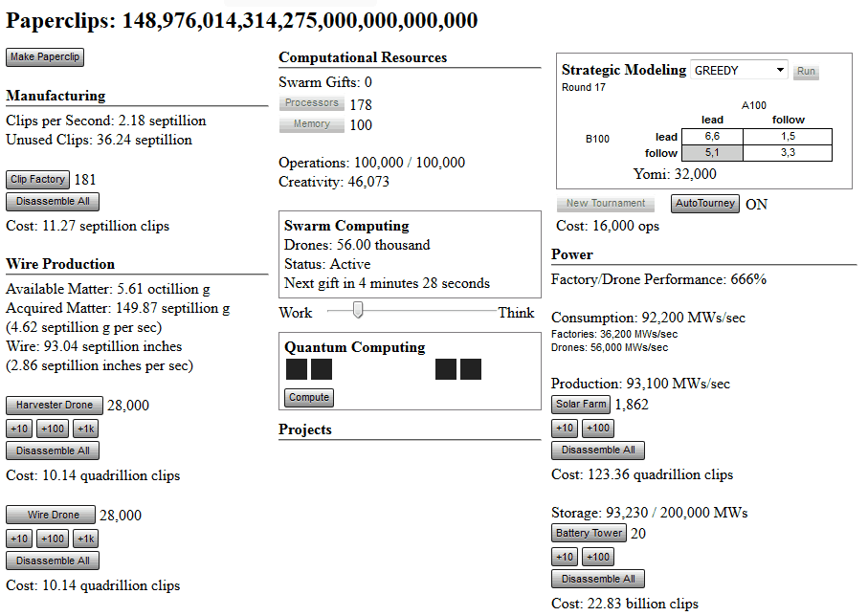Run the strategic modeling round
The width and height of the screenshot is (868, 616).
pos(806,72)
